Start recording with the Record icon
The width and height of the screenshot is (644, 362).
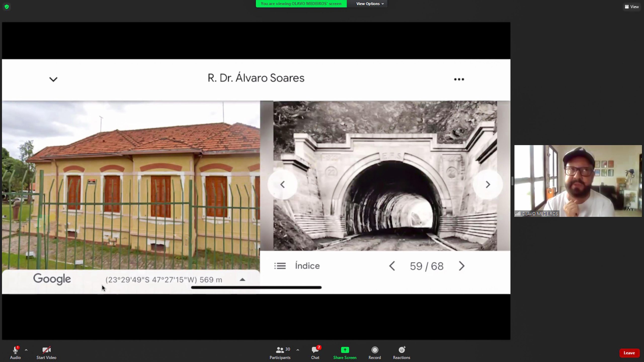[x=375, y=350]
